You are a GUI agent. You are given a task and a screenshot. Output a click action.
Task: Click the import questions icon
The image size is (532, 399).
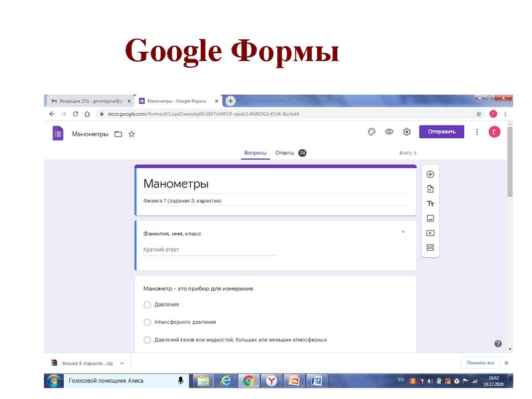[430, 188]
